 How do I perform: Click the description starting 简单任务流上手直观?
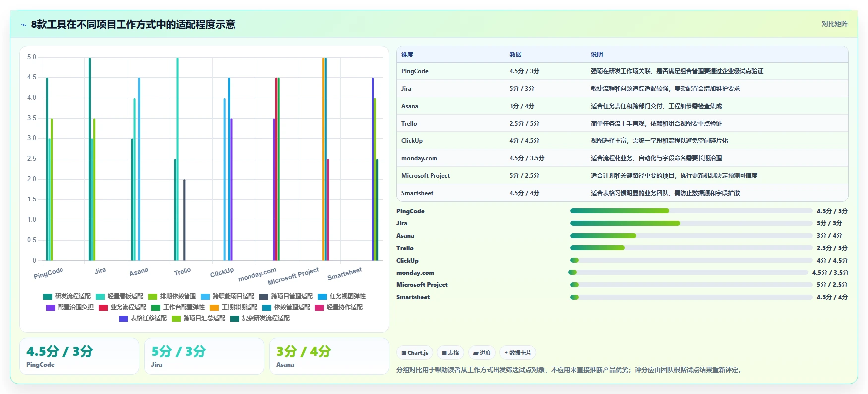coord(656,124)
